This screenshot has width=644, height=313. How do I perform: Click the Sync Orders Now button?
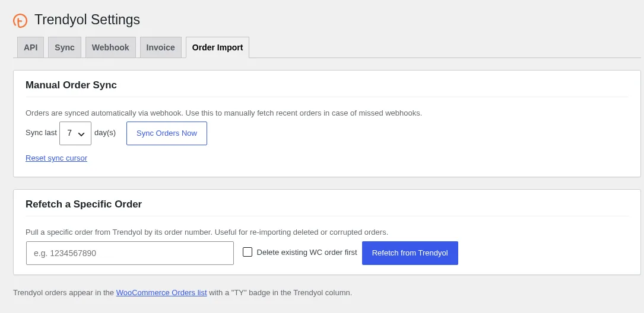(167, 133)
